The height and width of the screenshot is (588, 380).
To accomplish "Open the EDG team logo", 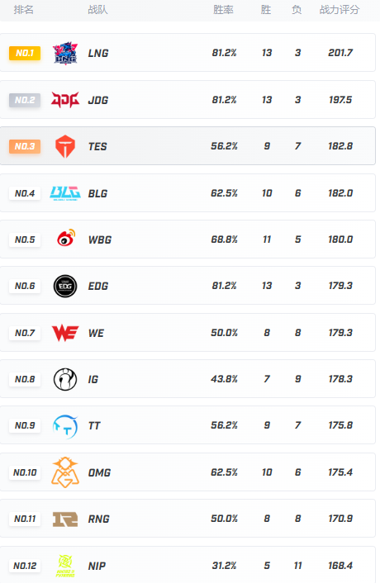I will pyautogui.click(x=65, y=286).
